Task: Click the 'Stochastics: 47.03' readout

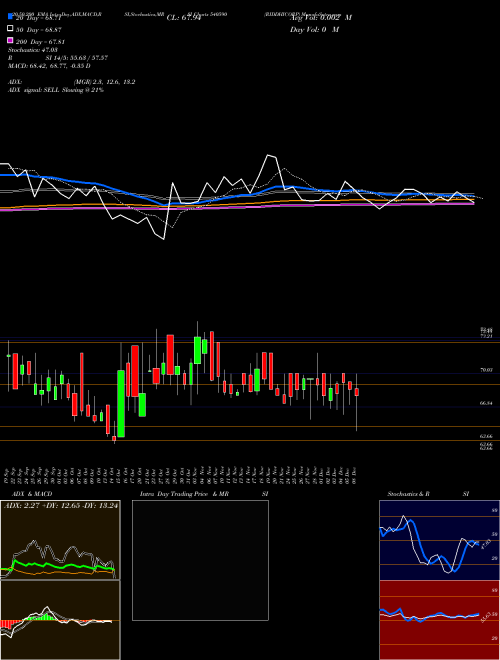Action: pyautogui.click(x=33, y=50)
